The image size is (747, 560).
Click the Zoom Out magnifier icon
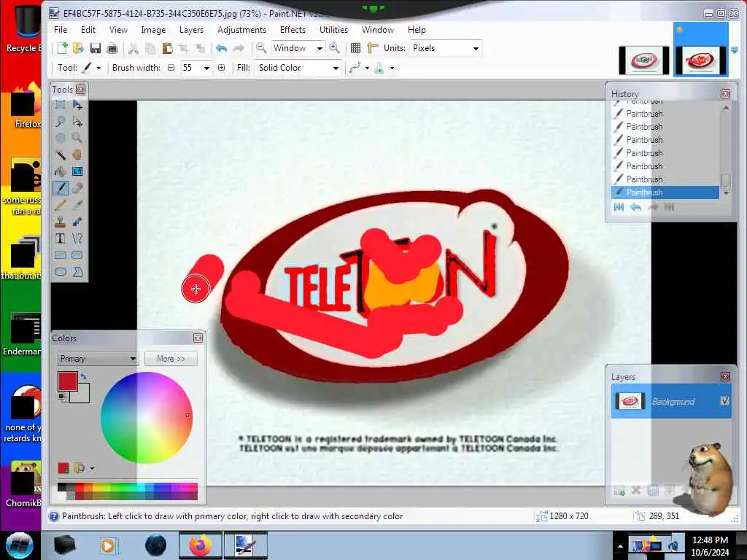coord(261,47)
